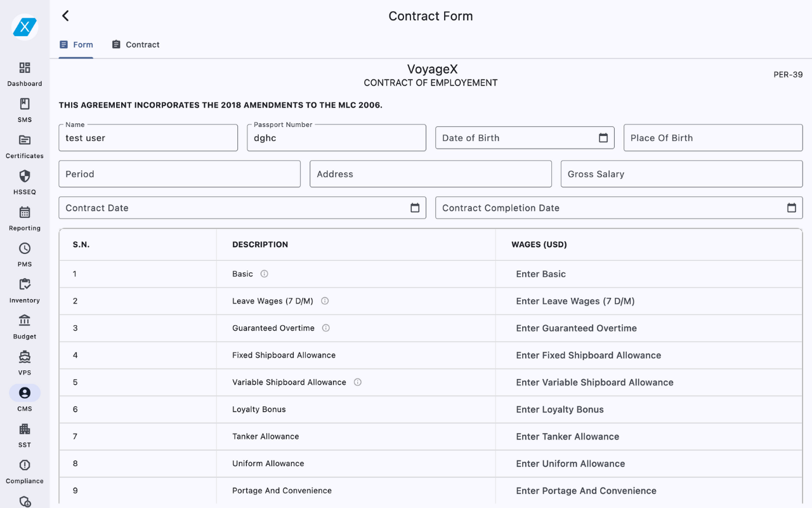
Task: Click the info icon beside Leave Wages
Action: tap(325, 301)
